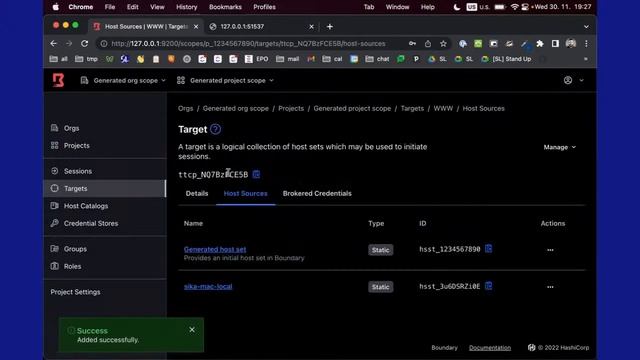Expand Generated project scope dropdown
The width and height of the screenshot is (640, 360).
pyautogui.click(x=225, y=80)
